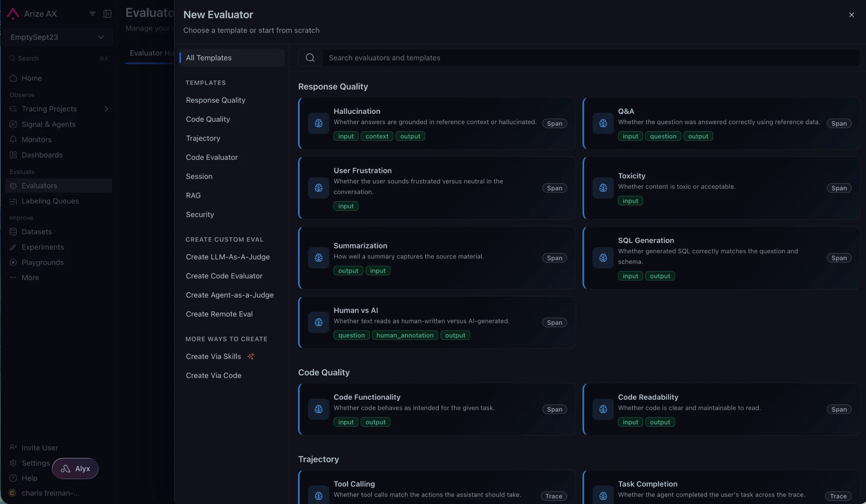Click the Datasets icon in sidebar
The width and height of the screenshot is (866, 504).
(13, 232)
